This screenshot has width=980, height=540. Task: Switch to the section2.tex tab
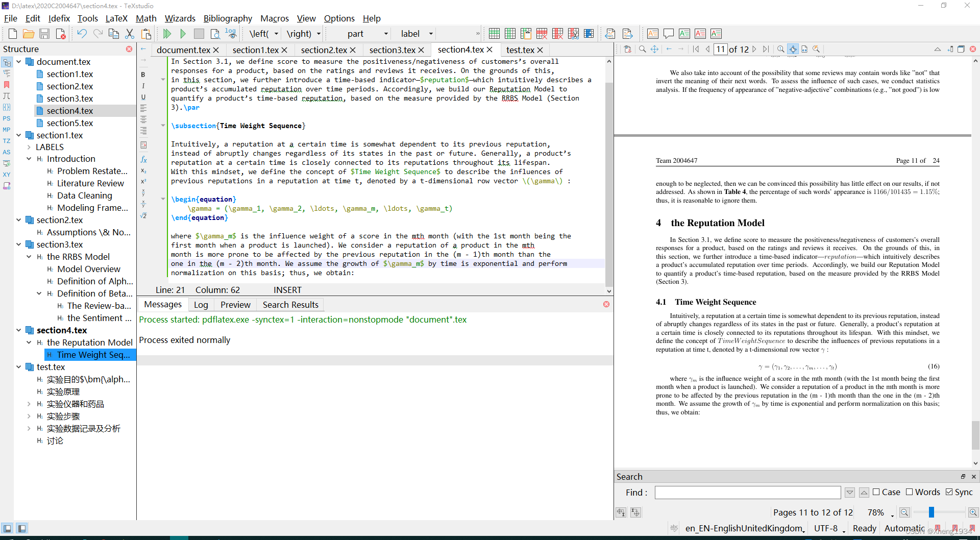click(325, 50)
